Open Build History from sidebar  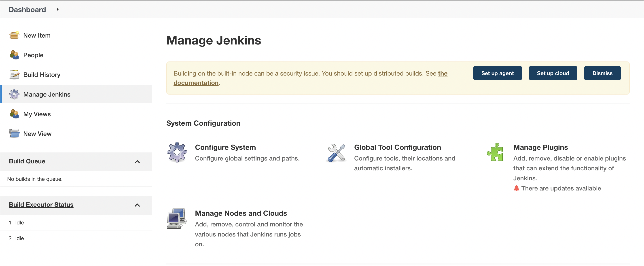pyautogui.click(x=42, y=75)
